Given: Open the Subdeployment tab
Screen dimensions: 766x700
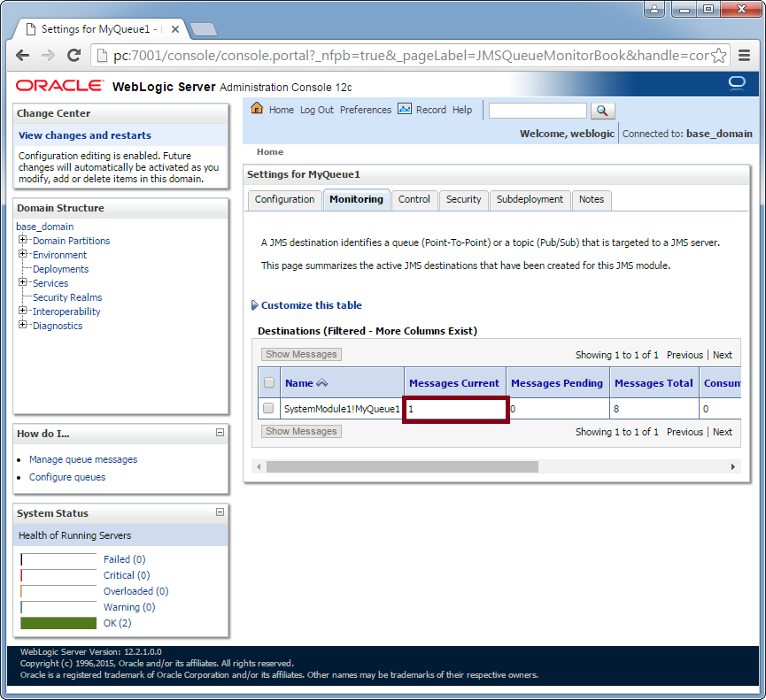Looking at the screenshot, I should [x=530, y=200].
